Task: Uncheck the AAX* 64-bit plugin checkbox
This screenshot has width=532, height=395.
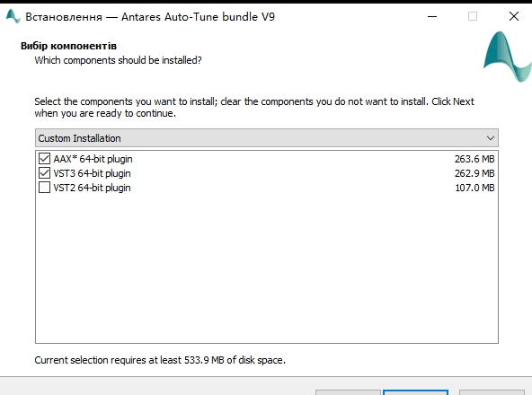Action: pyautogui.click(x=44, y=158)
